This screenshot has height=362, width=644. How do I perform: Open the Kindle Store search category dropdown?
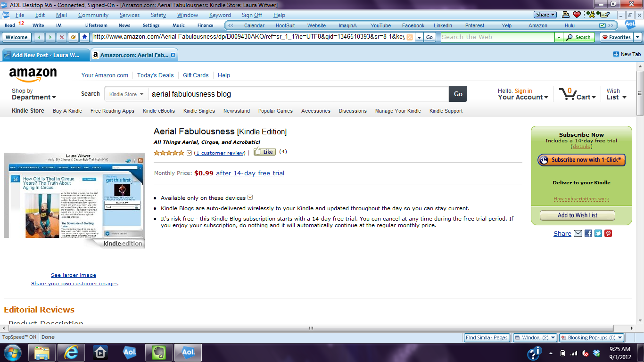(126, 94)
